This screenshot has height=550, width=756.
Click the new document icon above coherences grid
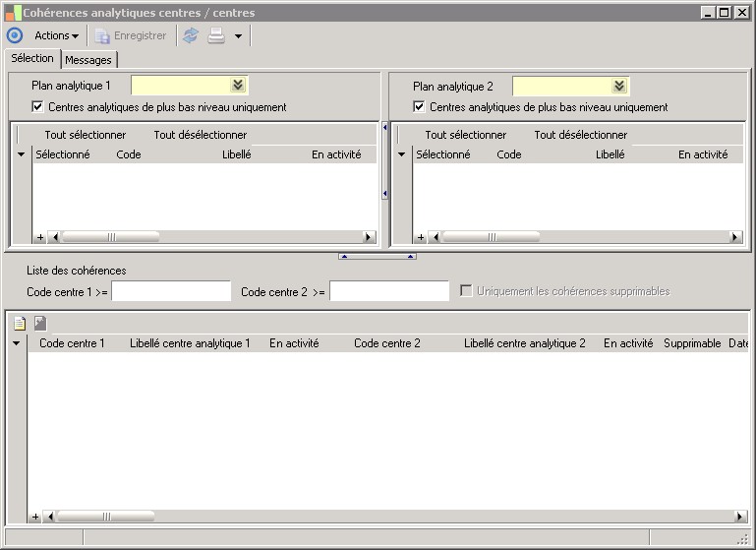tap(19, 323)
